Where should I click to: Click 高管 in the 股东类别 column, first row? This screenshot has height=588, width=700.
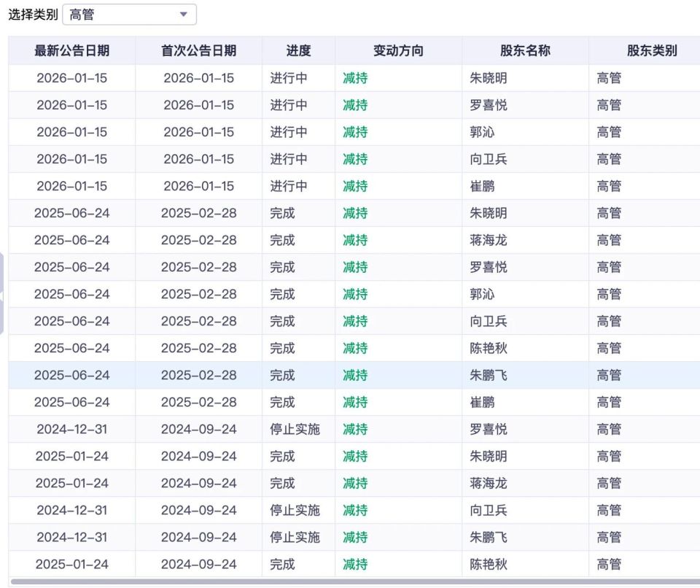coord(609,77)
